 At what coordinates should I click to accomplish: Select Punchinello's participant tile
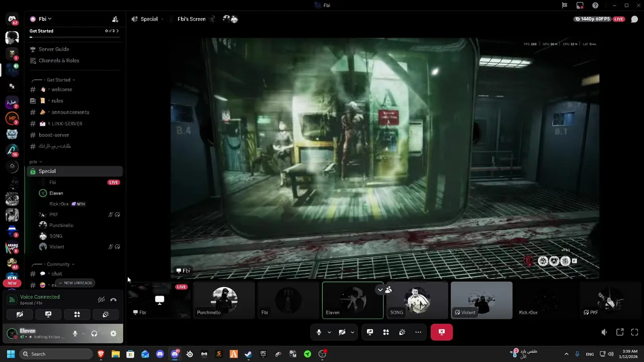click(224, 300)
